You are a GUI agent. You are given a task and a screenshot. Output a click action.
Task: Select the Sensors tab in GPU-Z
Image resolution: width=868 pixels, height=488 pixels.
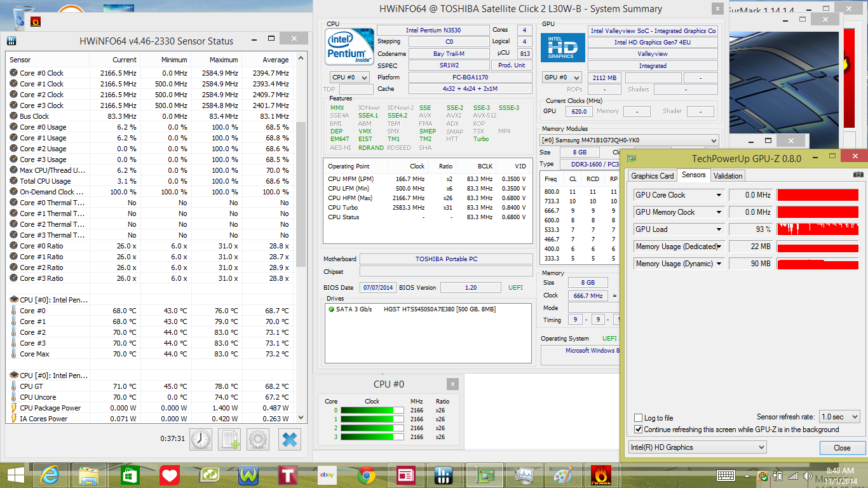click(693, 175)
